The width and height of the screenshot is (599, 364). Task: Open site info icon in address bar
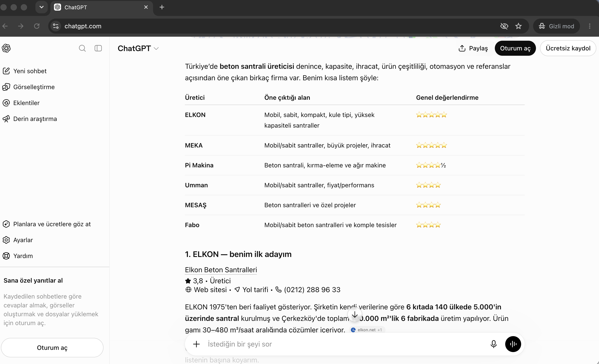pyautogui.click(x=56, y=26)
